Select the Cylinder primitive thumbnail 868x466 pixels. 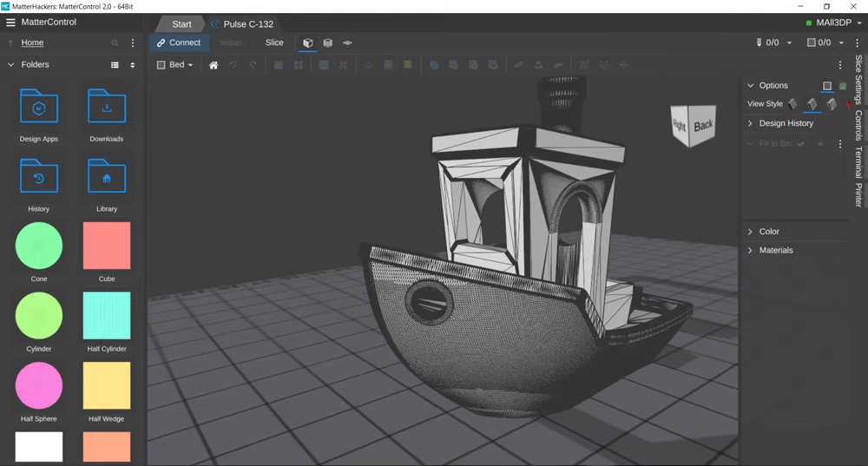(x=39, y=316)
